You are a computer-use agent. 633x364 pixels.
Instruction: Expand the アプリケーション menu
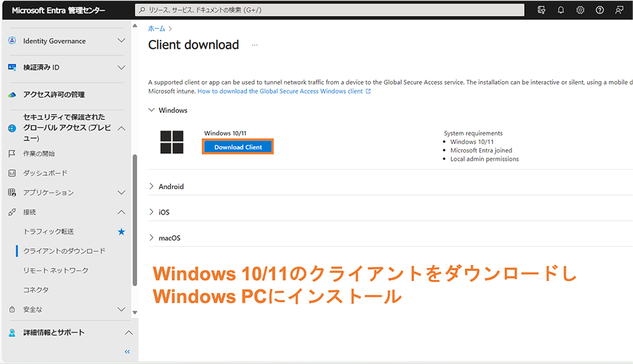pyautogui.click(x=121, y=192)
